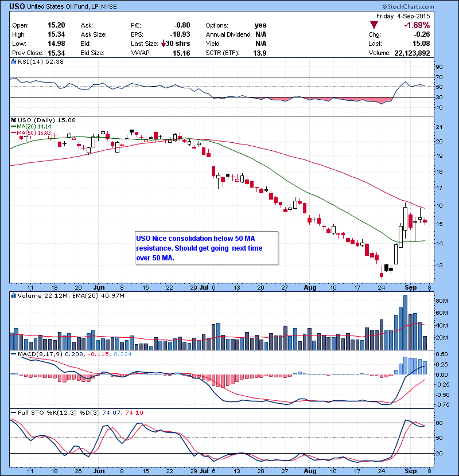
Task: Click the MACD histogram value 0.324
Action: pos(122,354)
